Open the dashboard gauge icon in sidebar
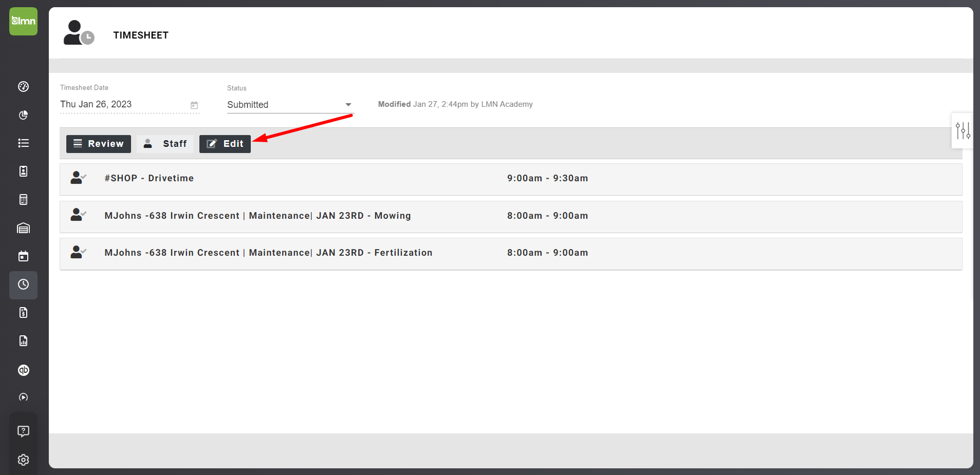The height and width of the screenshot is (475, 980). pos(23,86)
